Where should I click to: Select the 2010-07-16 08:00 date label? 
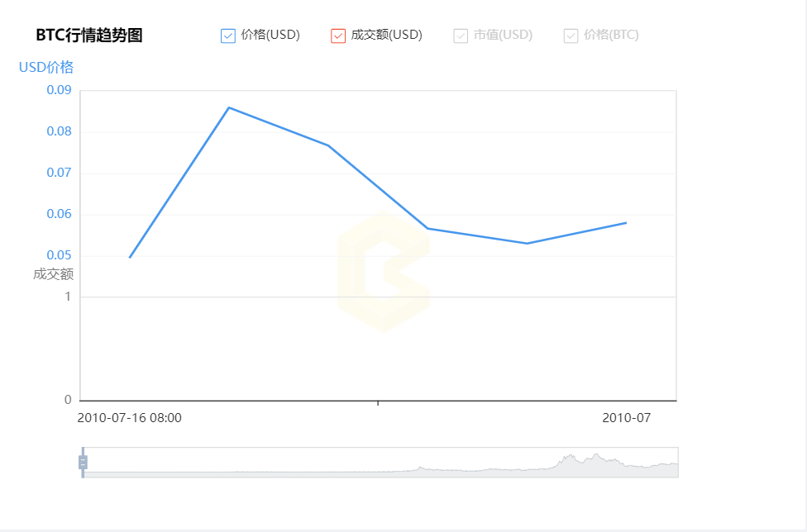click(x=128, y=418)
